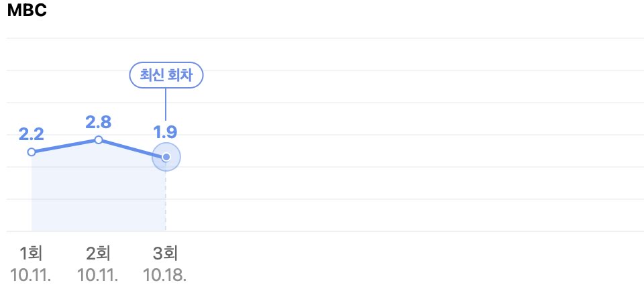This screenshot has width=644, height=287.
Task: Select the 1회 axis label
Action: [x=32, y=254]
